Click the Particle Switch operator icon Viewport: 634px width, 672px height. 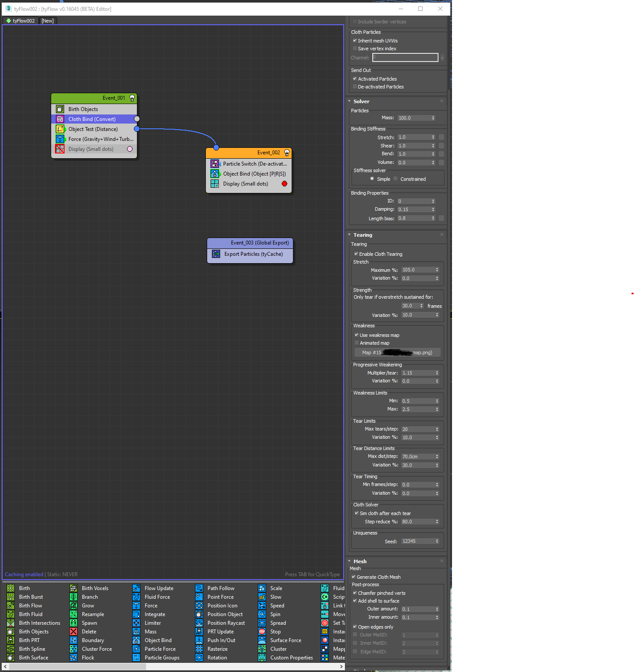215,164
